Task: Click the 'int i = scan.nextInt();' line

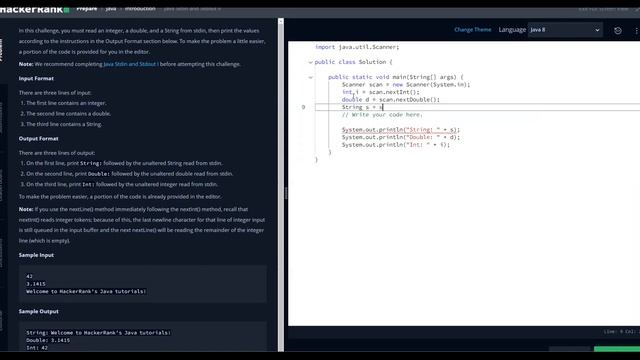Action: click(x=380, y=92)
